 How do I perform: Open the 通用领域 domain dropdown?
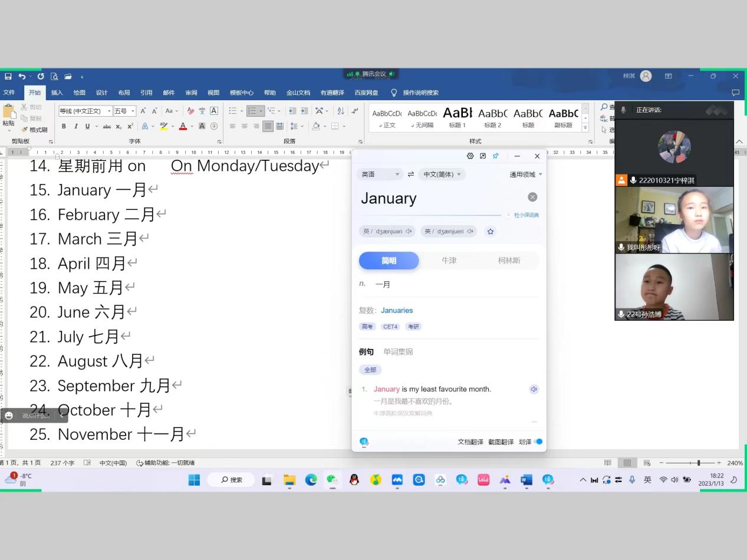click(525, 174)
